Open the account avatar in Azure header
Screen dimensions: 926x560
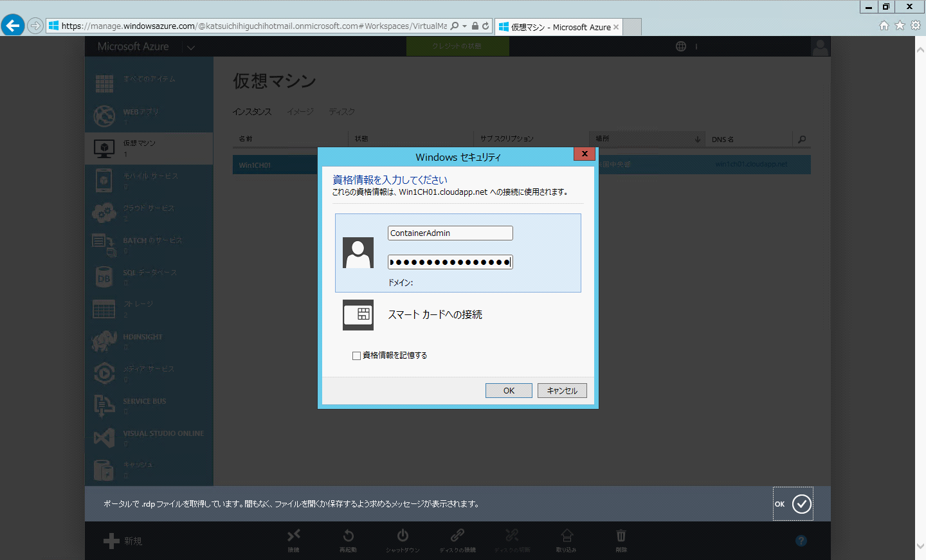[x=821, y=47]
